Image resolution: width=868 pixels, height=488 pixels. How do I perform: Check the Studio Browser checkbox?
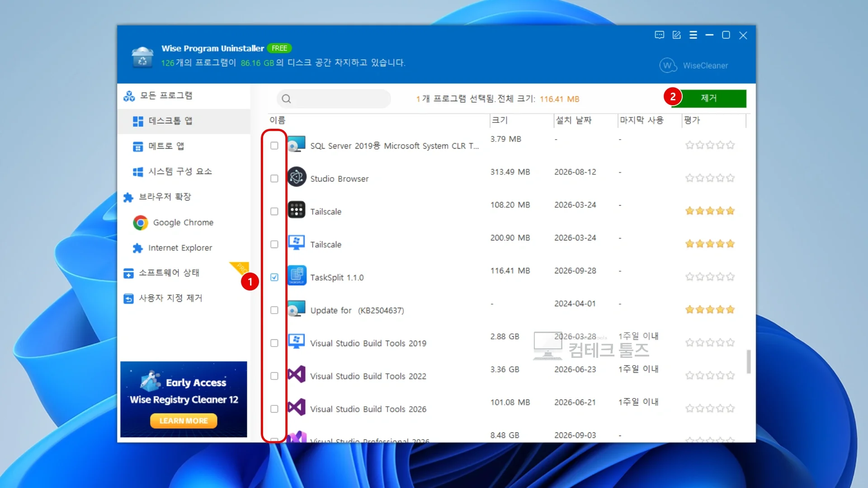274,178
